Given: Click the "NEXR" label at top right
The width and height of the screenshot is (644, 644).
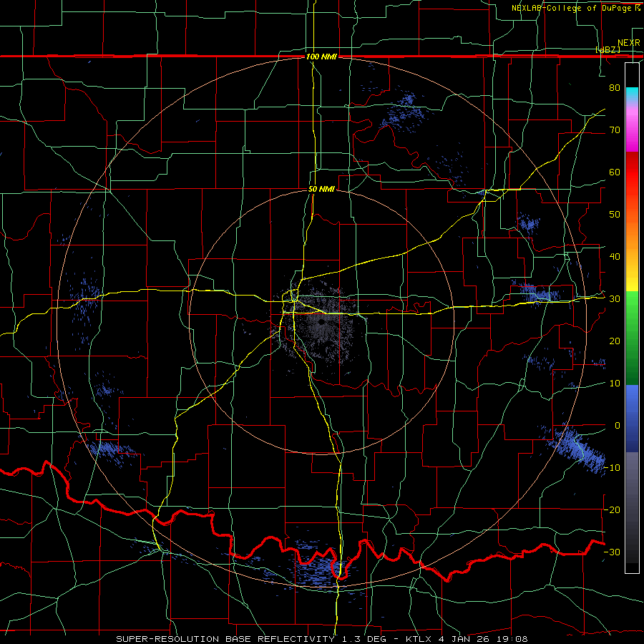Looking at the screenshot, I should [x=629, y=43].
